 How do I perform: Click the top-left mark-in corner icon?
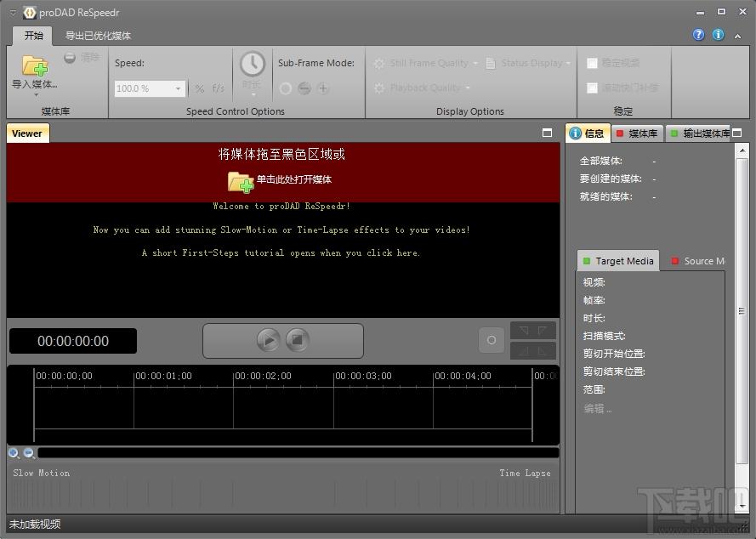(x=524, y=331)
